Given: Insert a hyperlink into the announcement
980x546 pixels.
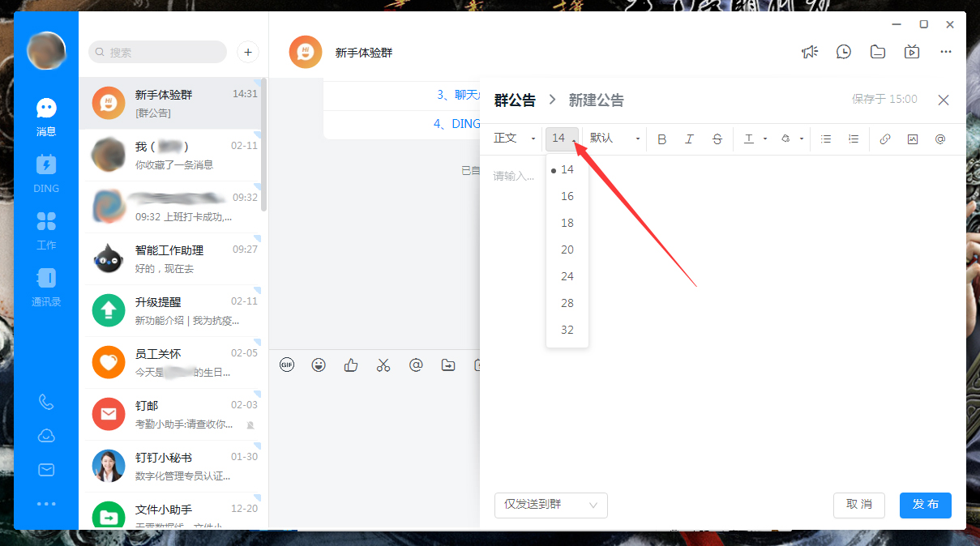Looking at the screenshot, I should 884,139.
